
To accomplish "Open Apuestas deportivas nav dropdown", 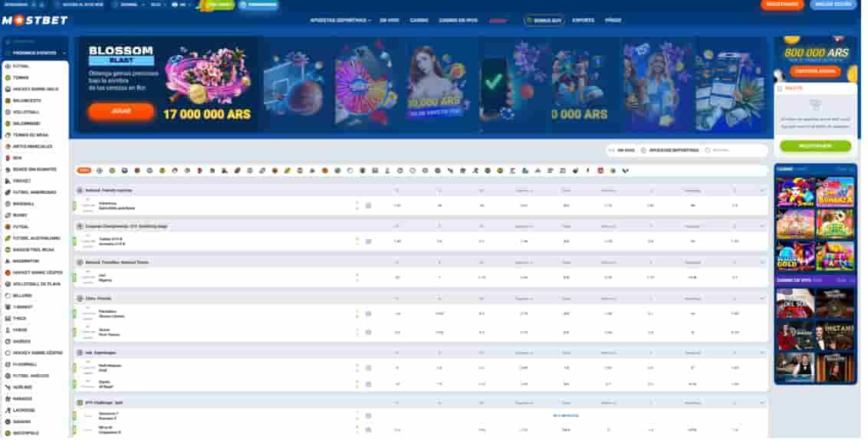I will coord(340,21).
